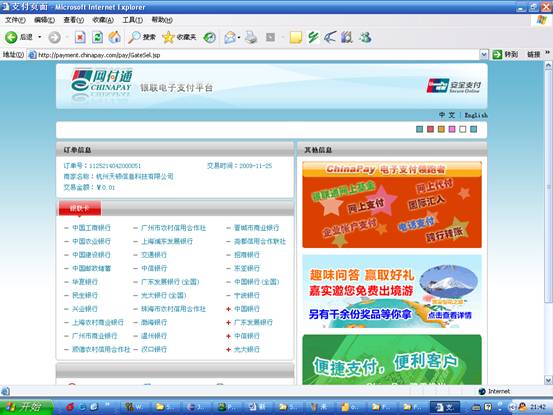Screen dimensions: 553x415
Task: Select the red 银联卡 tab
Action: click(x=80, y=208)
